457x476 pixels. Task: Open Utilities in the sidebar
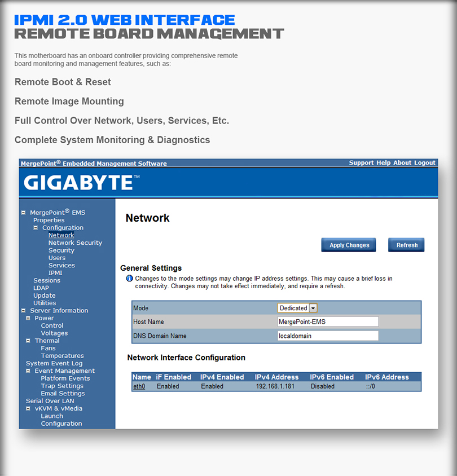tap(45, 303)
